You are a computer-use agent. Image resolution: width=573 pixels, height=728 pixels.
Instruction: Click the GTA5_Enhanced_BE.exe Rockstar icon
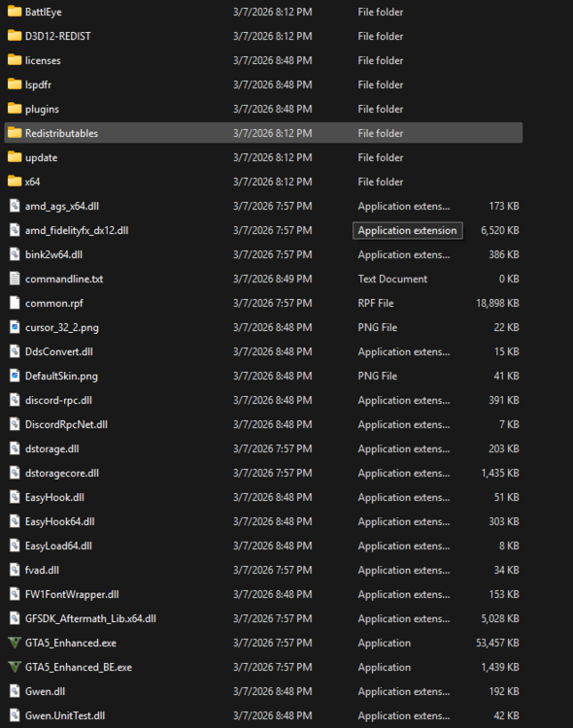click(x=15, y=667)
